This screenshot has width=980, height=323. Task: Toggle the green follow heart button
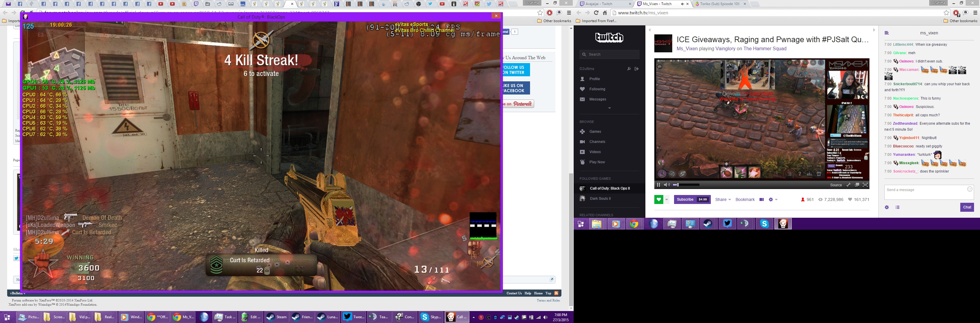(659, 199)
